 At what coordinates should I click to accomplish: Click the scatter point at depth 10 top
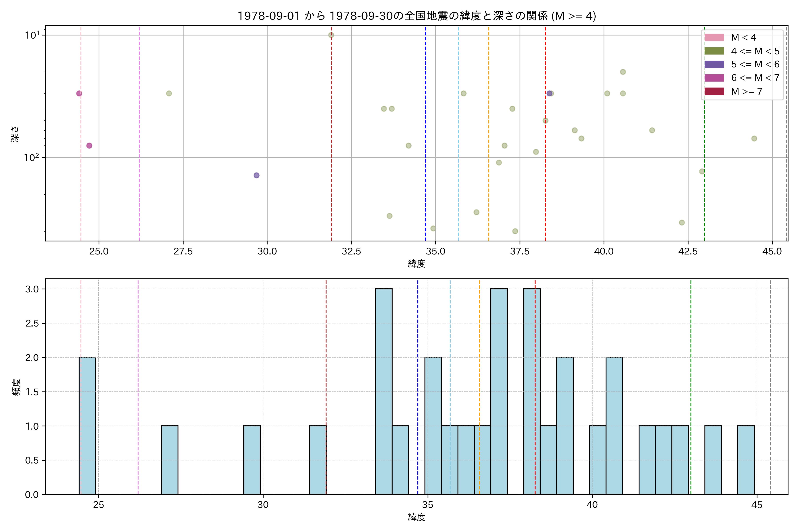[331, 35]
